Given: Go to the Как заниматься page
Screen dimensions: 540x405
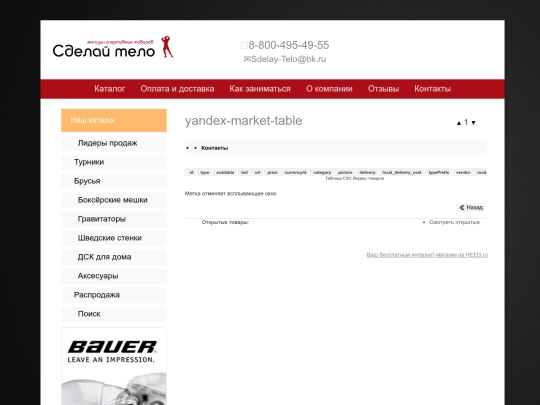Looking at the screenshot, I should [260, 89].
